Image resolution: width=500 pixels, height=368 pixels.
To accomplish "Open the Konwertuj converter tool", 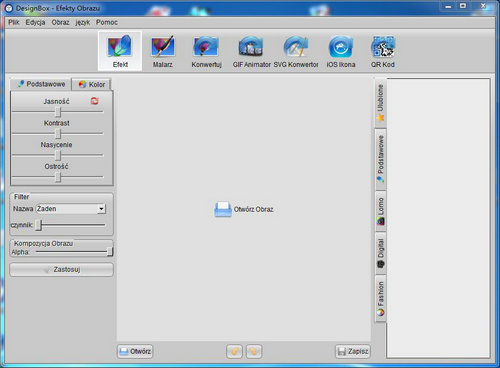I will (206, 51).
